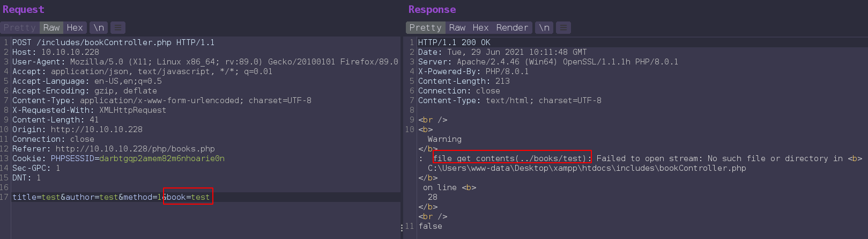Open the Response pane hamburger menu
868x239 pixels.
click(x=563, y=27)
